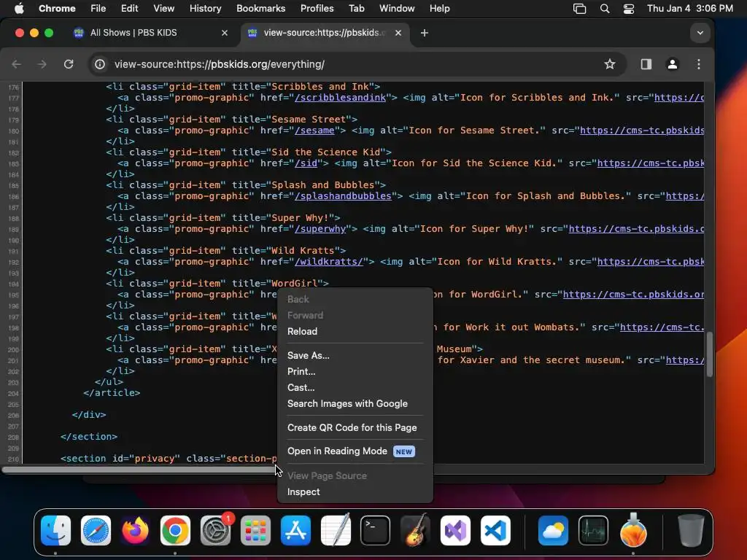Open System Settings from the Dock

point(215,530)
